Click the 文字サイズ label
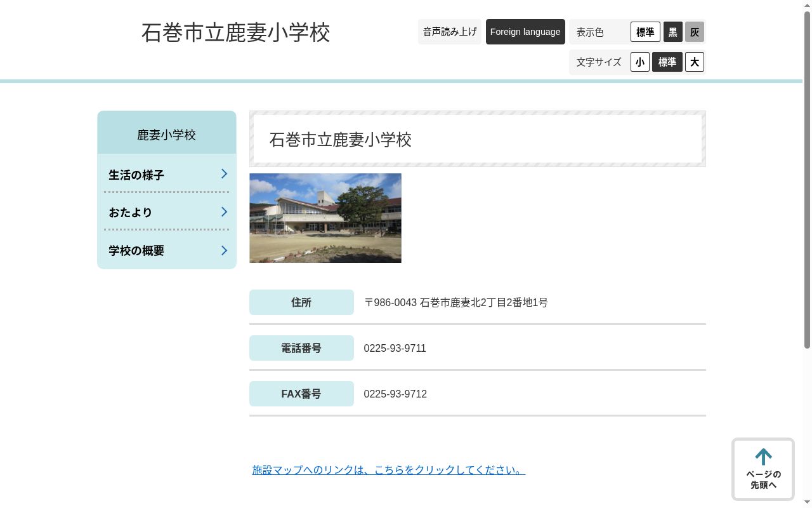Image resolution: width=812 pixels, height=508 pixels. click(599, 62)
